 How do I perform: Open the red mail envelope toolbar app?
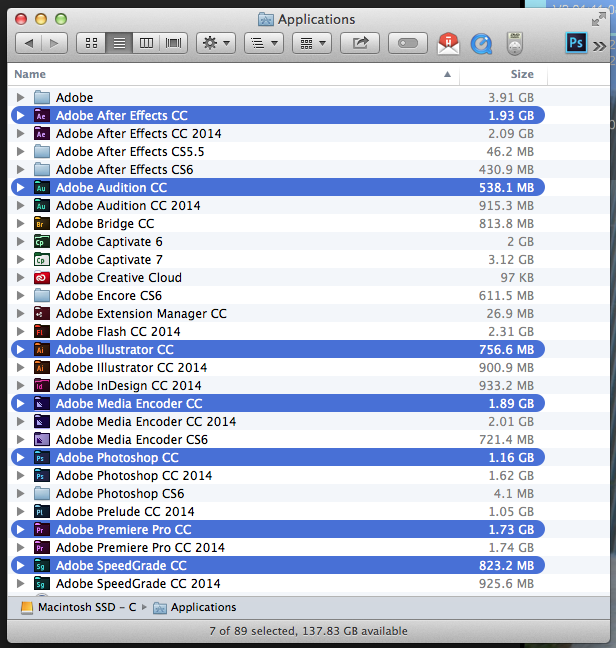click(448, 43)
